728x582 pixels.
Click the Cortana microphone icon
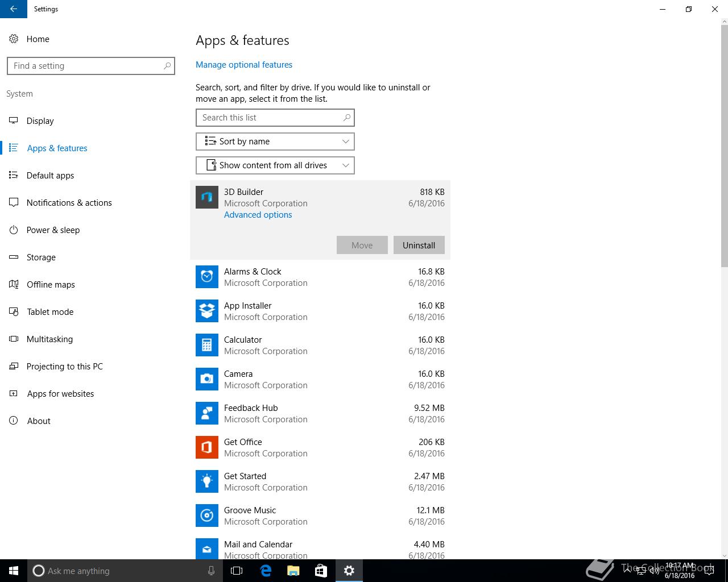tap(211, 571)
